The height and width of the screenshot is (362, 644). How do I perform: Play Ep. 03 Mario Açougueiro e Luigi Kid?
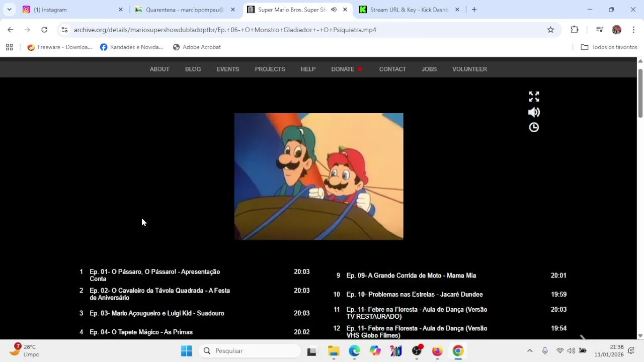click(195, 313)
